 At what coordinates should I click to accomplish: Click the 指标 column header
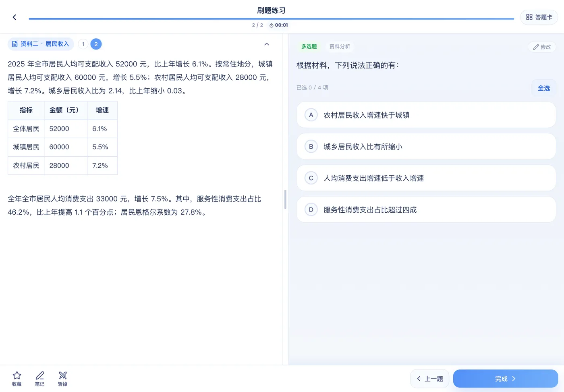26,110
